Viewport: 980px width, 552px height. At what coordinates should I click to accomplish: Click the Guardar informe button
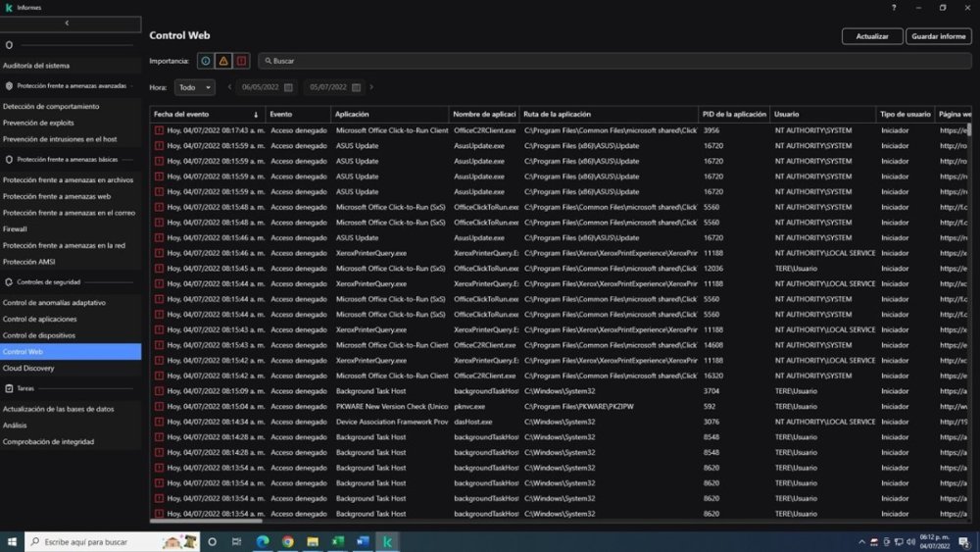click(938, 36)
